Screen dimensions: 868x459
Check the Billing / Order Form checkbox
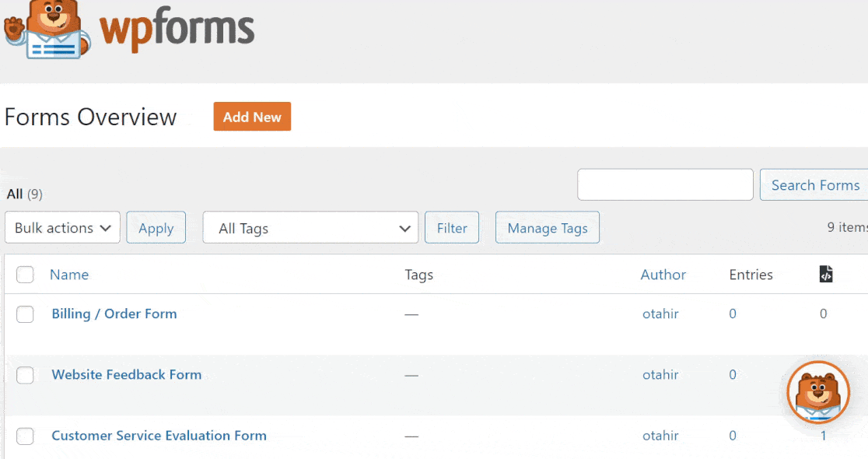click(x=25, y=314)
